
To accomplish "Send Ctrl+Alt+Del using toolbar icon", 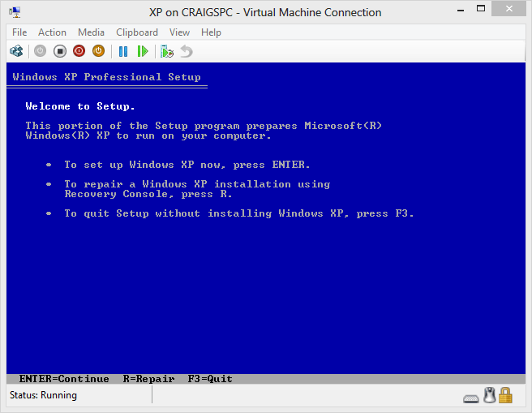I will [x=16, y=51].
